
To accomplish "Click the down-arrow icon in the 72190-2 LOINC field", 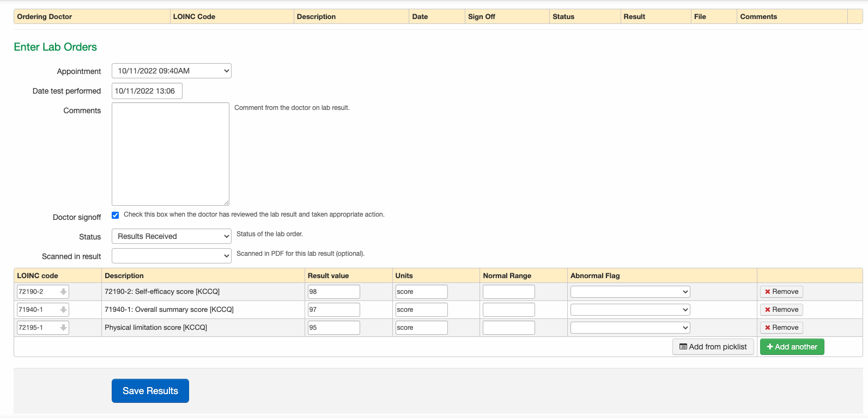I will (x=63, y=292).
